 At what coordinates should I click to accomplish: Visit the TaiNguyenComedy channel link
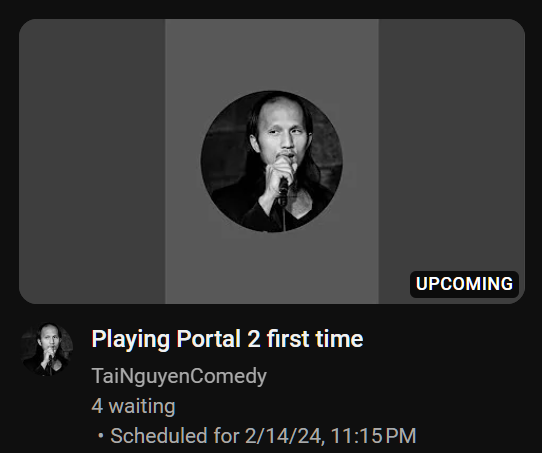pos(179,376)
